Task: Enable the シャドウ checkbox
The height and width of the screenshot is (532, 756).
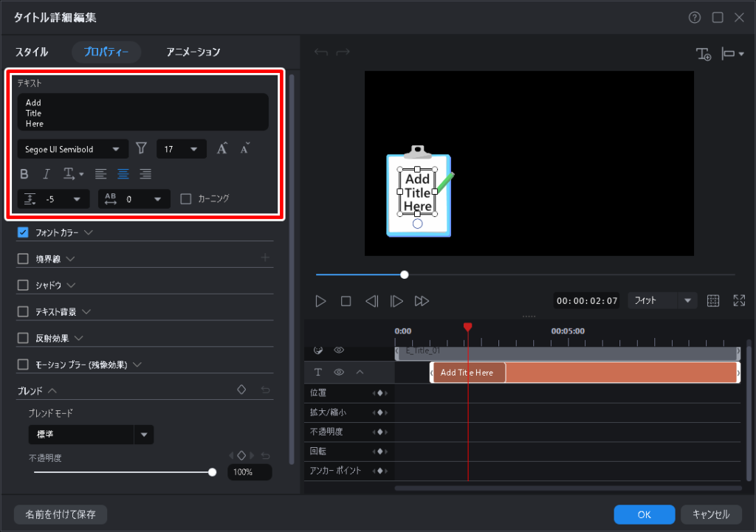Action: pos(23,285)
